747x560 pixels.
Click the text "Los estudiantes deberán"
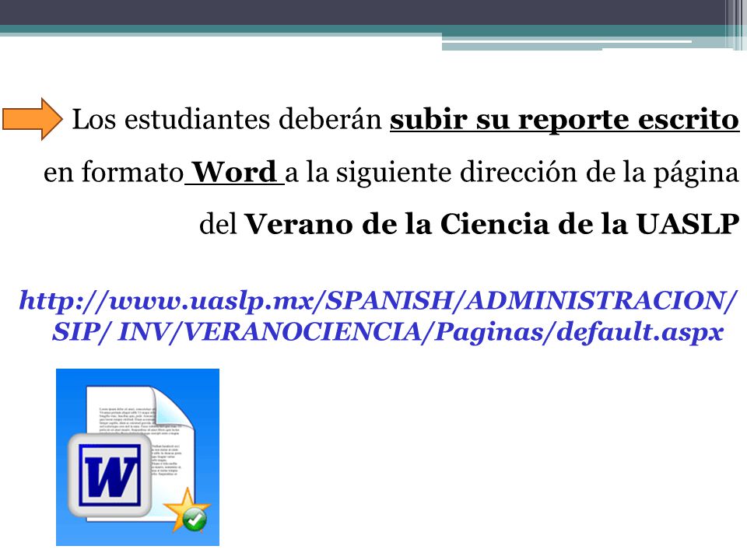pyautogui.click(x=226, y=119)
